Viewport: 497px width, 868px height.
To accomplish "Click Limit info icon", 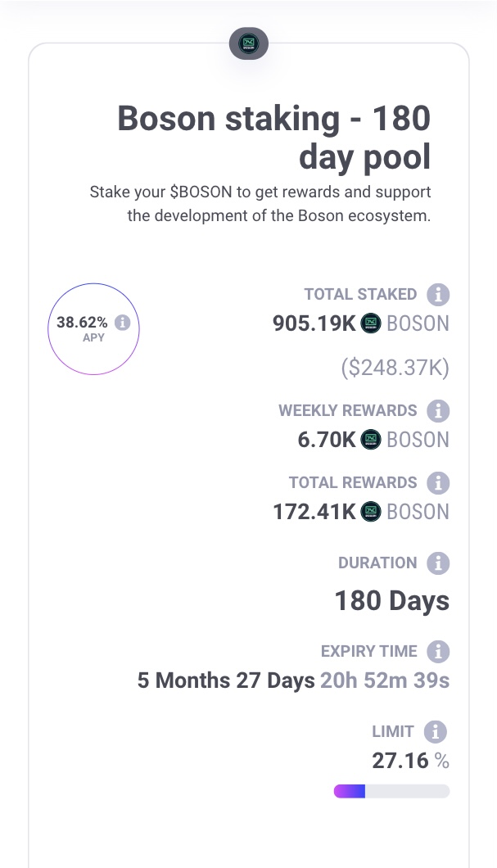I will [436, 732].
